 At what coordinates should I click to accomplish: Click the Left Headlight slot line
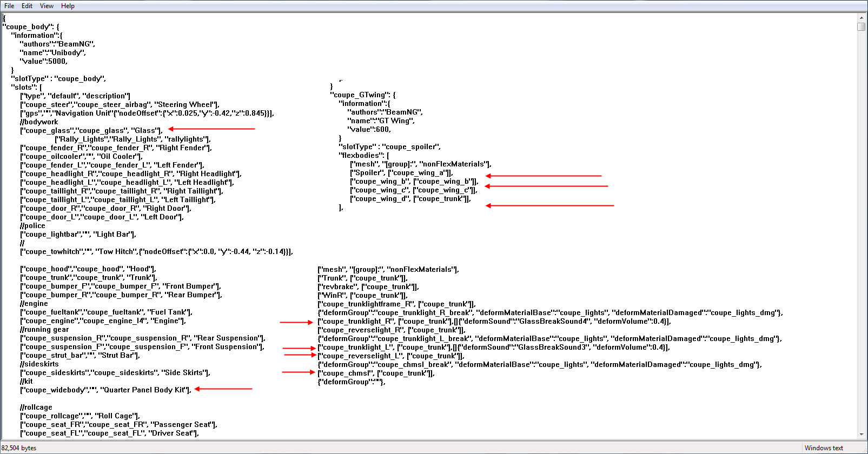[x=127, y=182]
